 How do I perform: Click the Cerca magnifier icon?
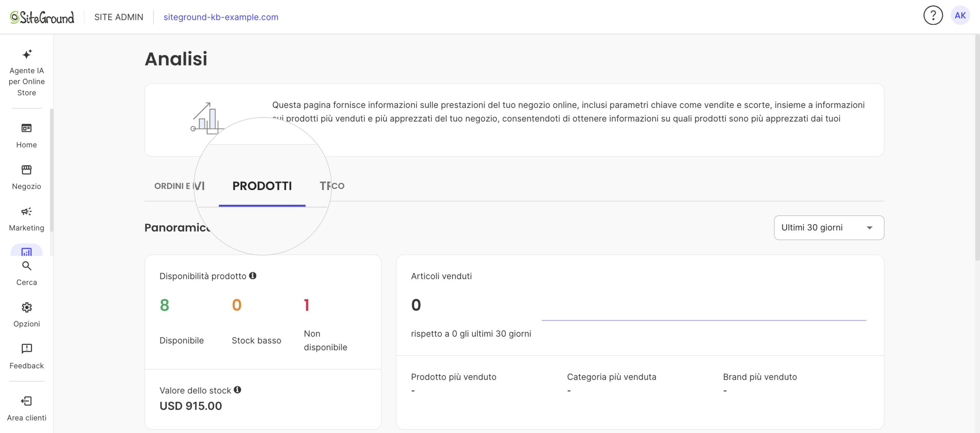coord(26,266)
